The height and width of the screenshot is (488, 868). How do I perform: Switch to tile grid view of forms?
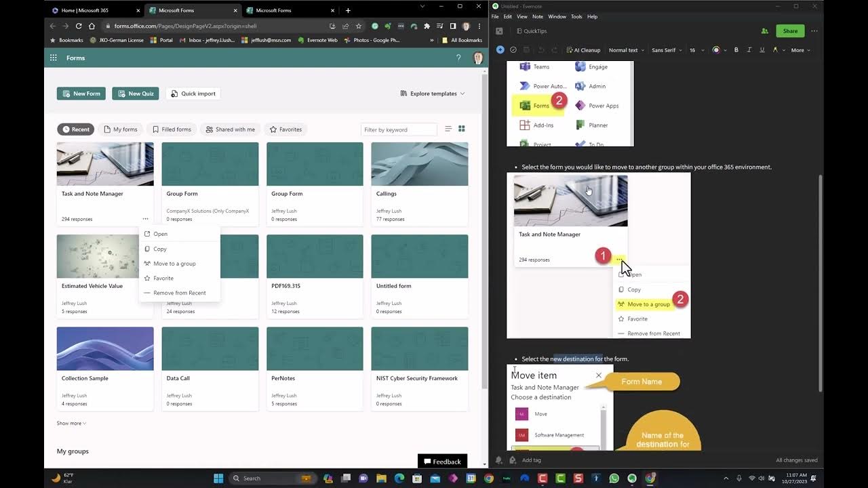tap(462, 129)
